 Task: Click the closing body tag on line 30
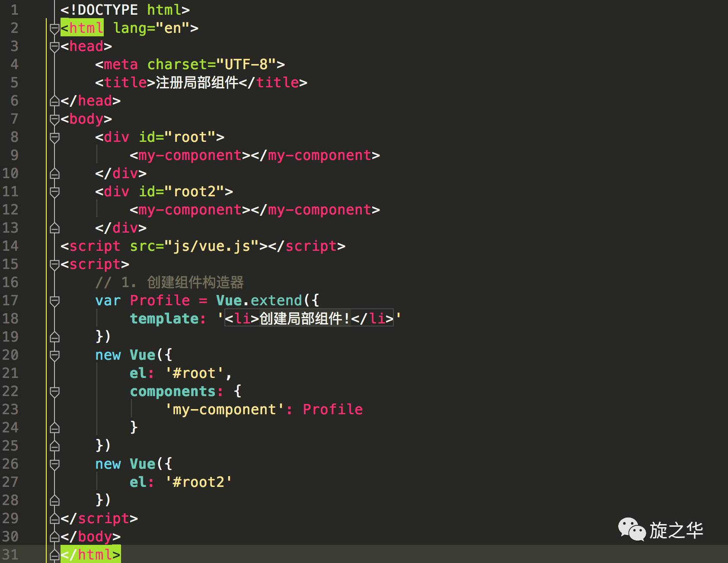(91, 537)
